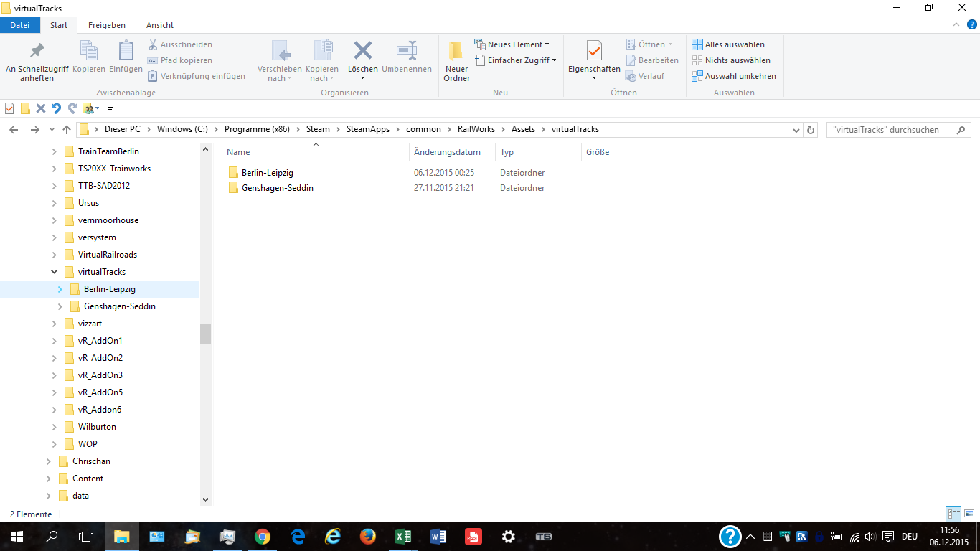
Task: Switch to details view in status bar
Action: pos(953,514)
